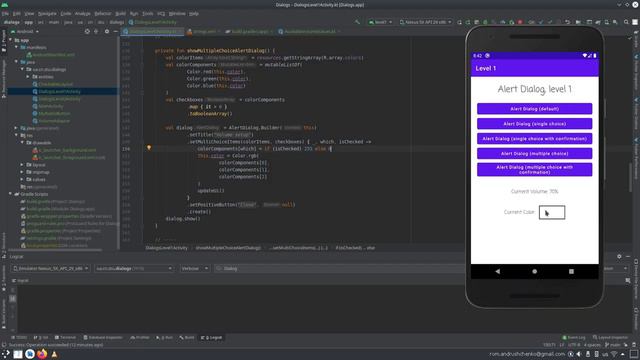The height and width of the screenshot is (360, 640).
Task: Open the Profiler tool window tab
Action: point(140,338)
